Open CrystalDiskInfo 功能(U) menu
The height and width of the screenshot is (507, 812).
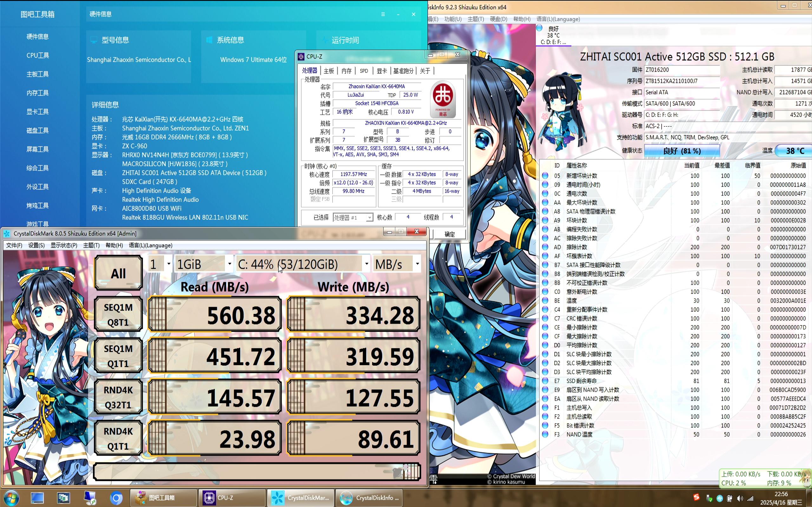click(x=453, y=19)
